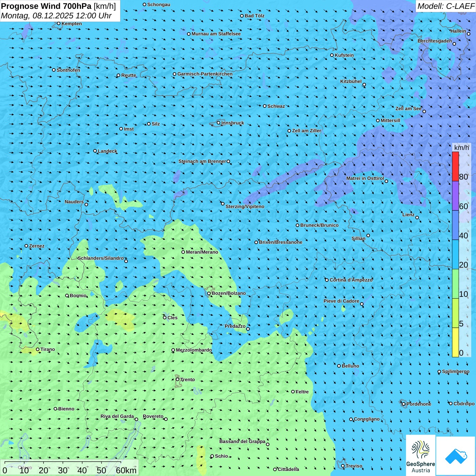
Task: Click the map title 'Prognose Wind 700hPa'
Action: 46,6
